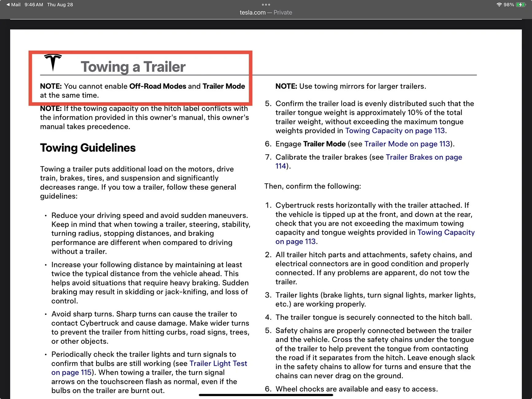This screenshot has width=532, height=399.
Task: Follow the Trailer Light Test on page 115 link
Action: (x=149, y=368)
